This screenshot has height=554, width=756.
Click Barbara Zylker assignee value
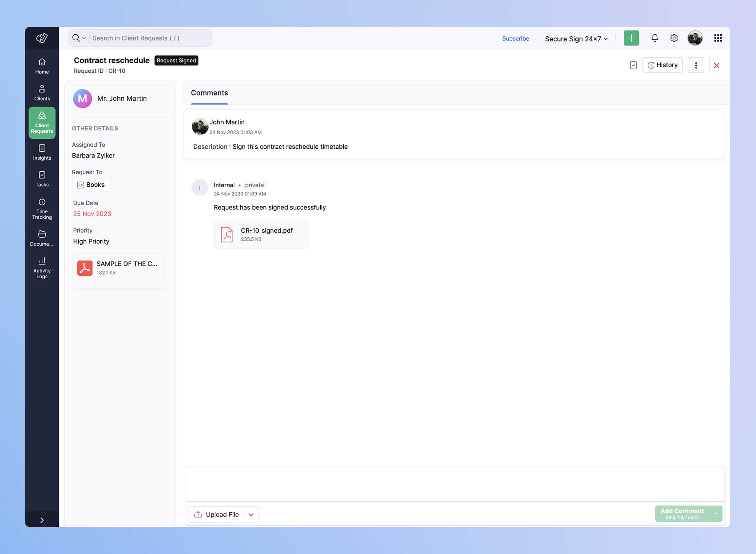93,155
